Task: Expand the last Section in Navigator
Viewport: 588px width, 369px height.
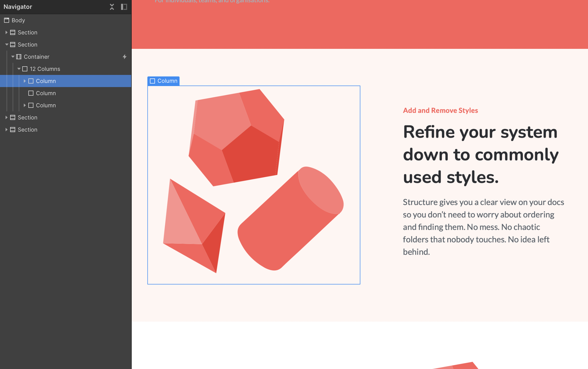Action: coord(6,130)
